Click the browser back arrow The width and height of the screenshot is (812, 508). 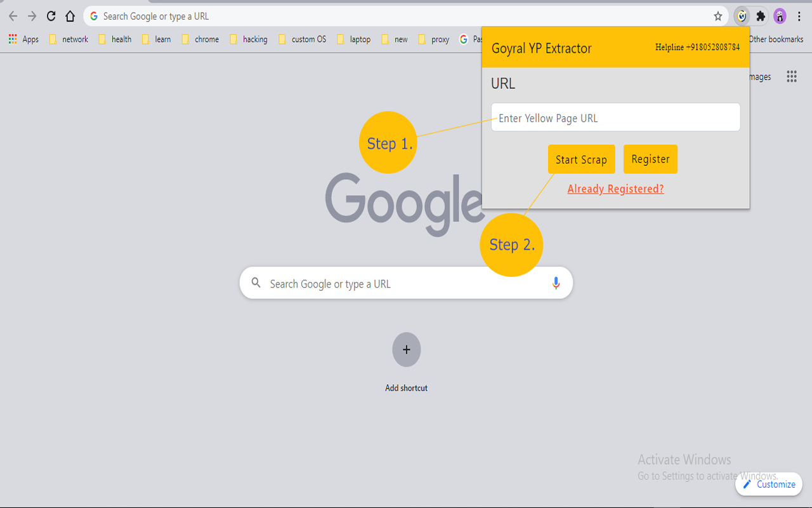click(x=13, y=17)
